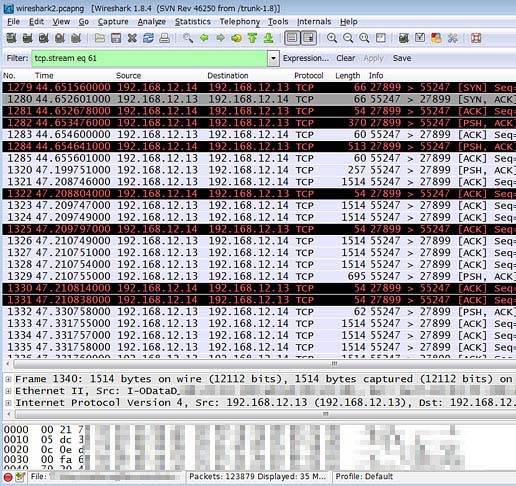Open the capture interfaces list icon
Screen dimensions: 516x486
pyautogui.click(x=11, y=38)
